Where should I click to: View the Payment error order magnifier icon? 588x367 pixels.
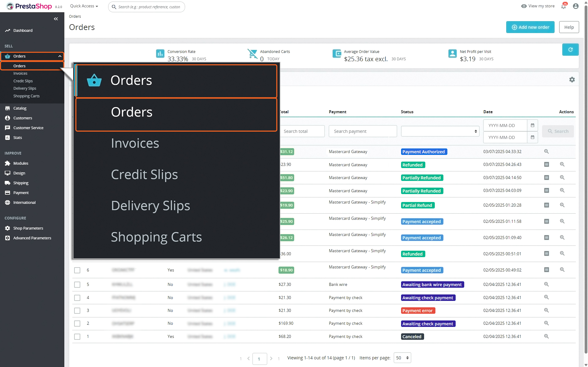tap(546, 310)
